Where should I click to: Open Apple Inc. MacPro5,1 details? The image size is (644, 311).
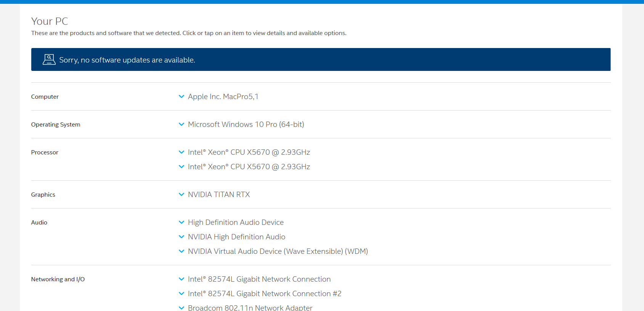point(223,96)
